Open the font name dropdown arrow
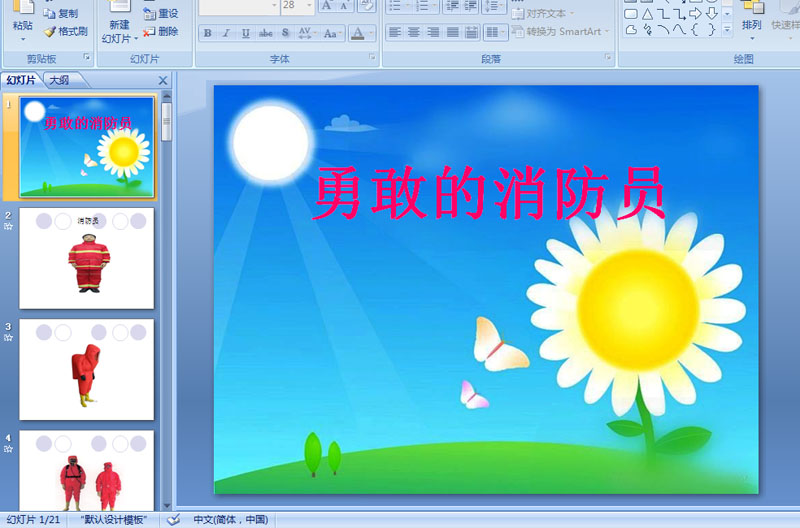800x528 pixels. tap(274, 6)
